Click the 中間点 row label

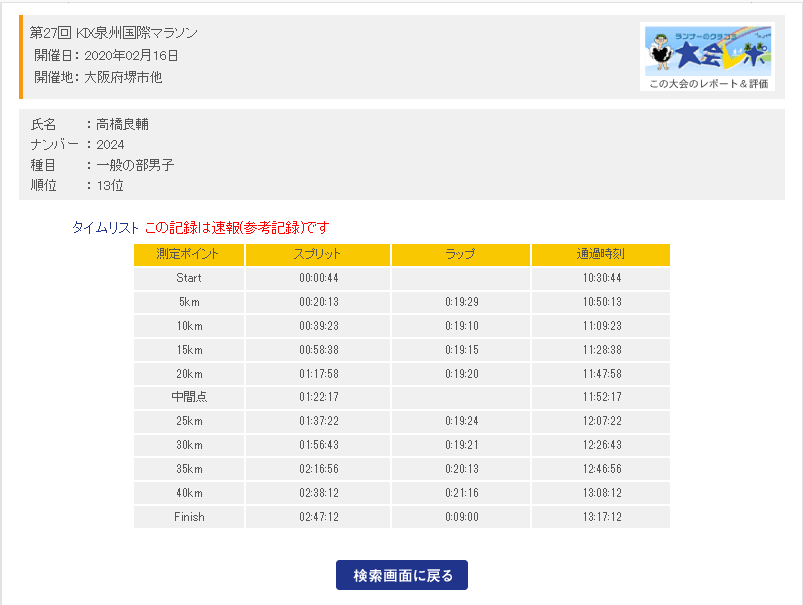(188, 397)
